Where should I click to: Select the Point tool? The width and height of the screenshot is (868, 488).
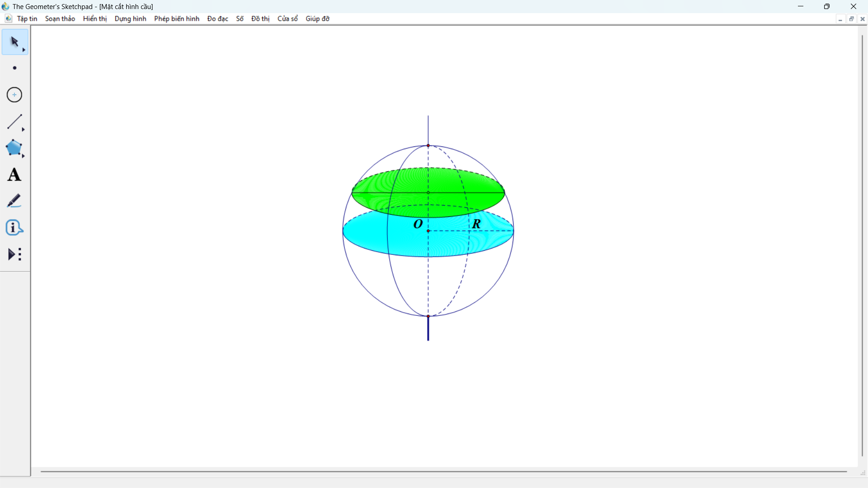[x=14, y=68]
